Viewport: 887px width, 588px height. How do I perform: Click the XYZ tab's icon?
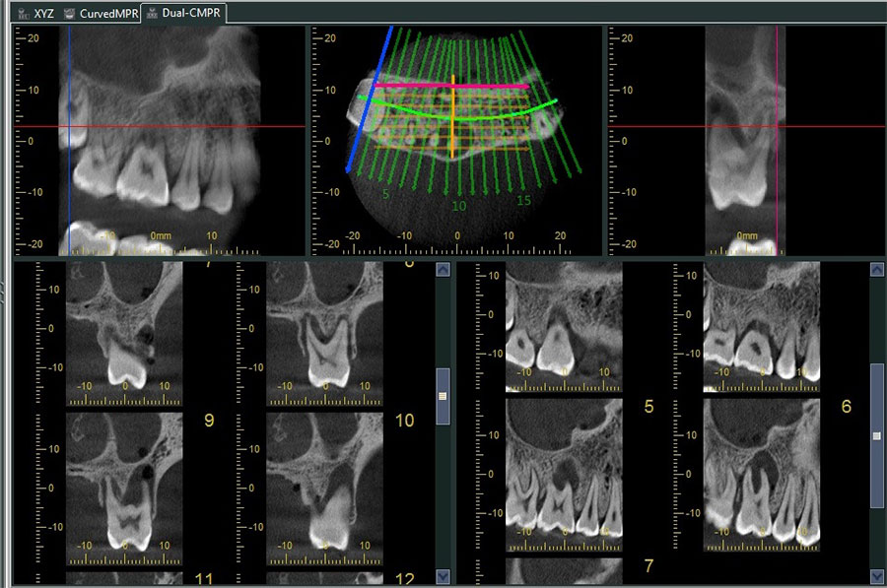[x=22, y=14]
